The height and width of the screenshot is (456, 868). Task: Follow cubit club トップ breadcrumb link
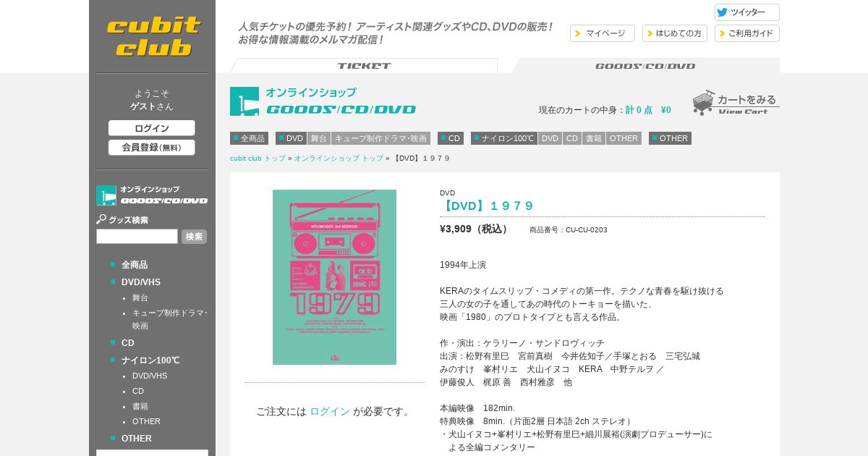(258, 159)
